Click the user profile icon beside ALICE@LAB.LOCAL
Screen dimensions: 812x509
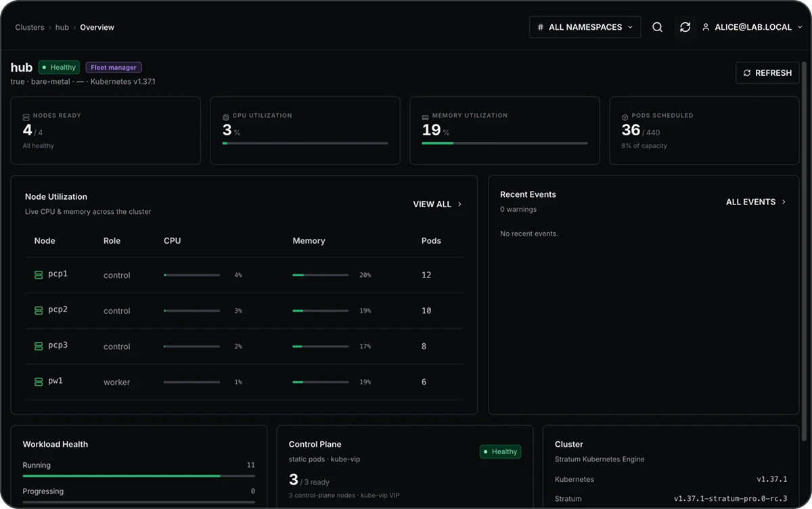[x=706, y=28]
